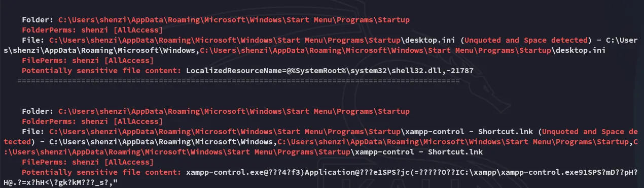This screenshot has width=644, height=188.
Task: Click the LocalizedResourceName shell32.dll content text
Action: click(x=330, y=71)
